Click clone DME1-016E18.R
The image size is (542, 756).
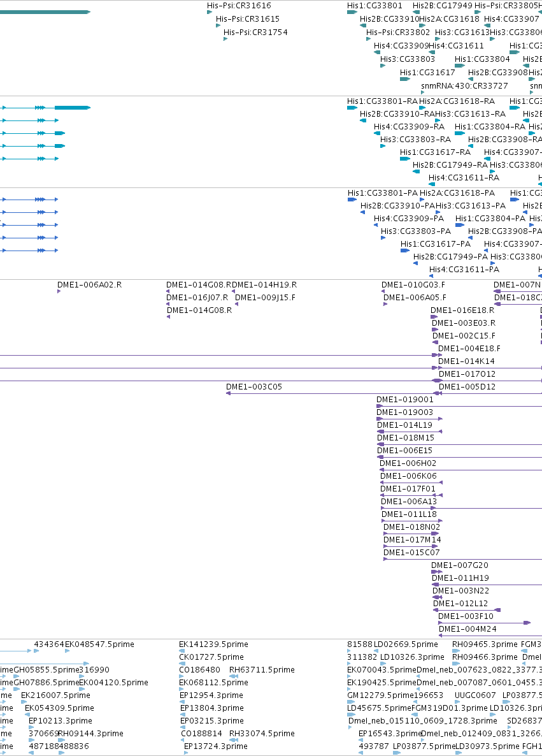[x=462, y=310]
